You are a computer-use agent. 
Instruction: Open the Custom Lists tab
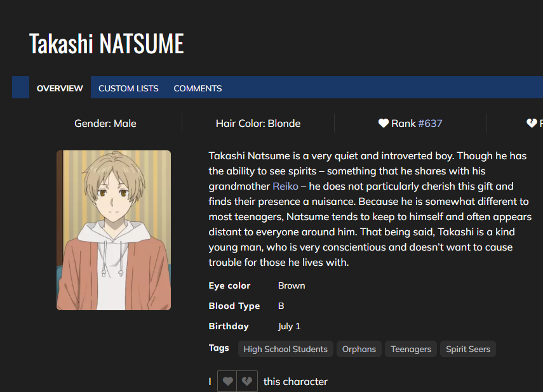128,88
